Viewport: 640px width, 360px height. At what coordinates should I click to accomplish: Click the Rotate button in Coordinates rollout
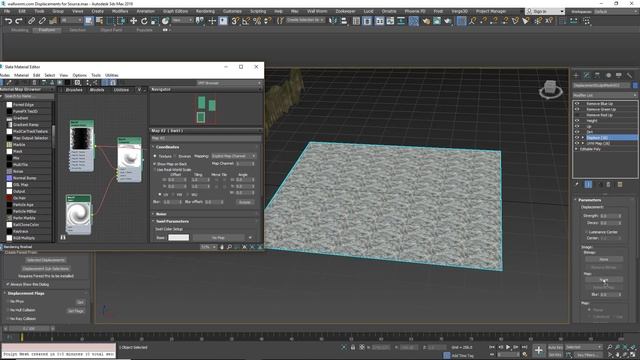pos(244,202)
